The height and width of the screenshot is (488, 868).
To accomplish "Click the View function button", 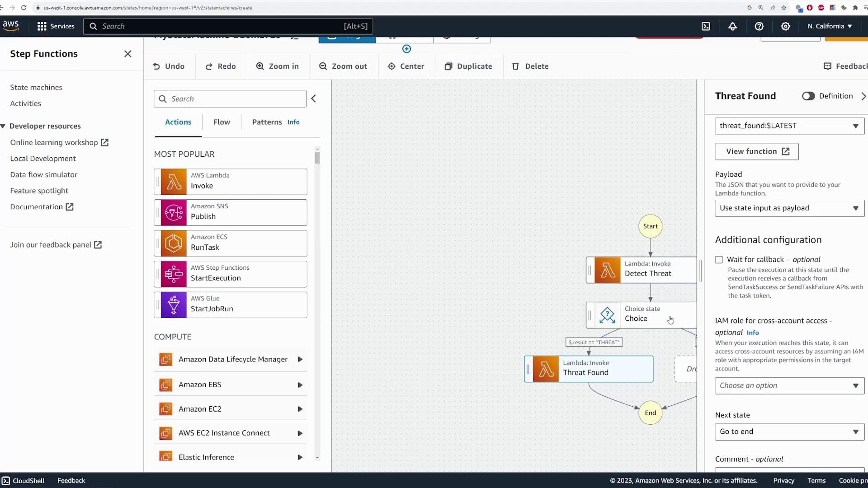I will pos(756,152).
